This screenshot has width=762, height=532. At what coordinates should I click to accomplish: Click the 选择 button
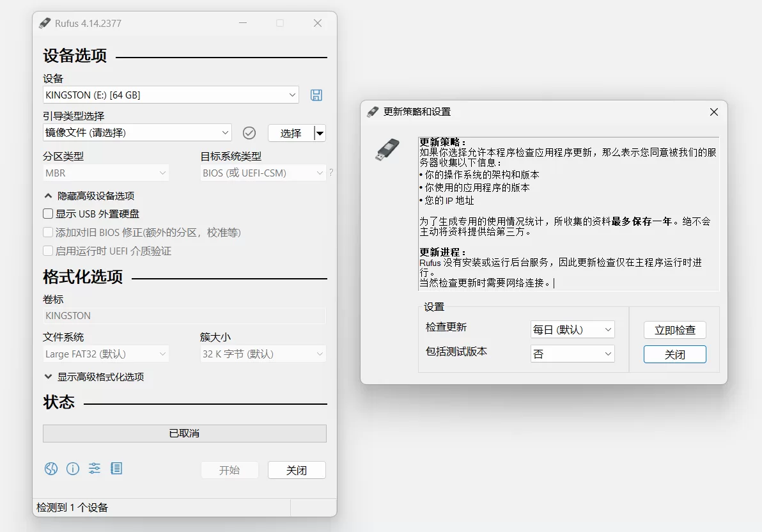[291, 133]
